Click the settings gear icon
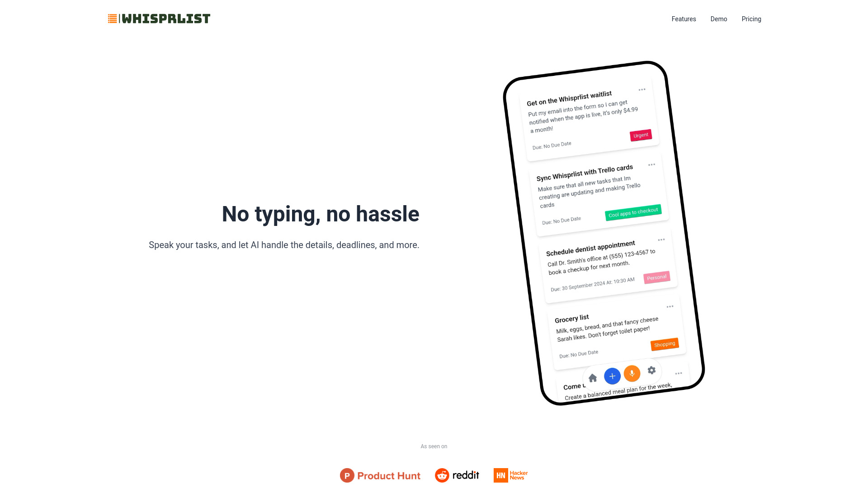 pyautogui.click(x=651, y=371)
